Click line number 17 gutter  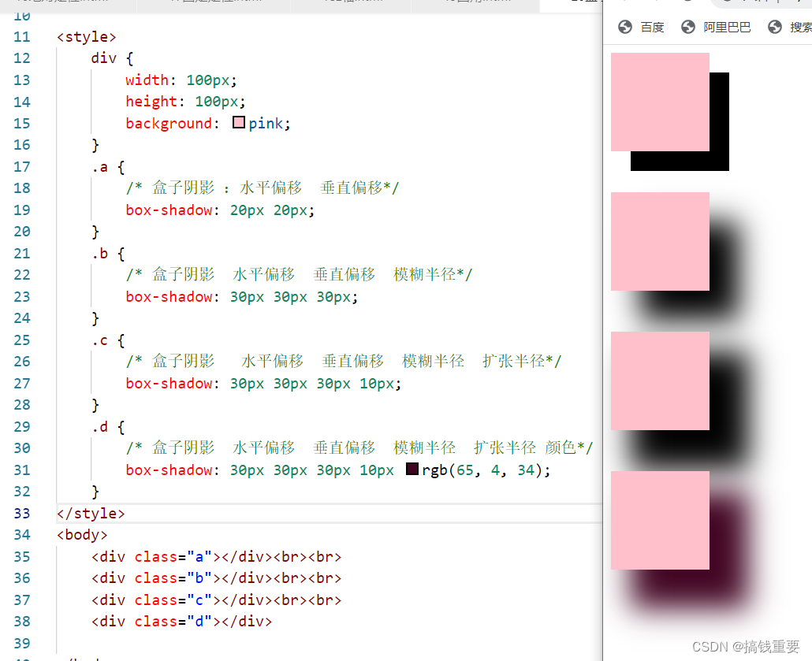click(x=22, y=167)
